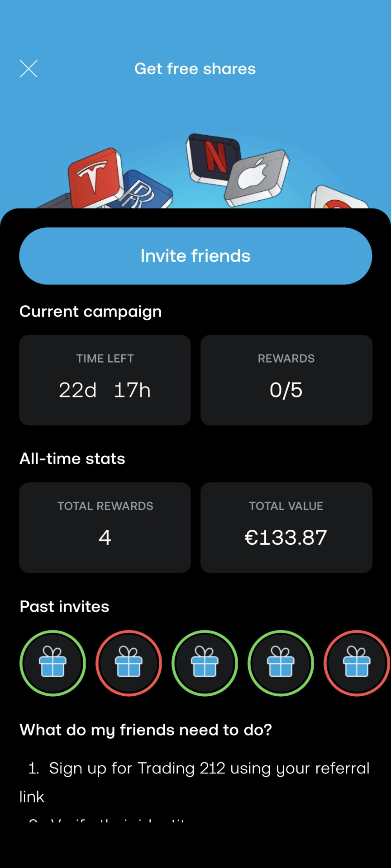The height and width of the screenshot is (868, 391).
Task: Tap the Get free shares title
Action: 195,69
